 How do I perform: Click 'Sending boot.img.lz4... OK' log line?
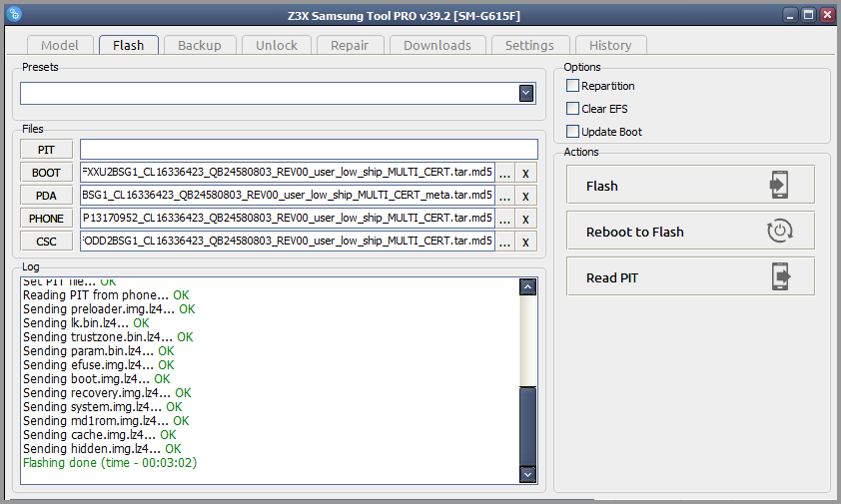click(97, 379)
